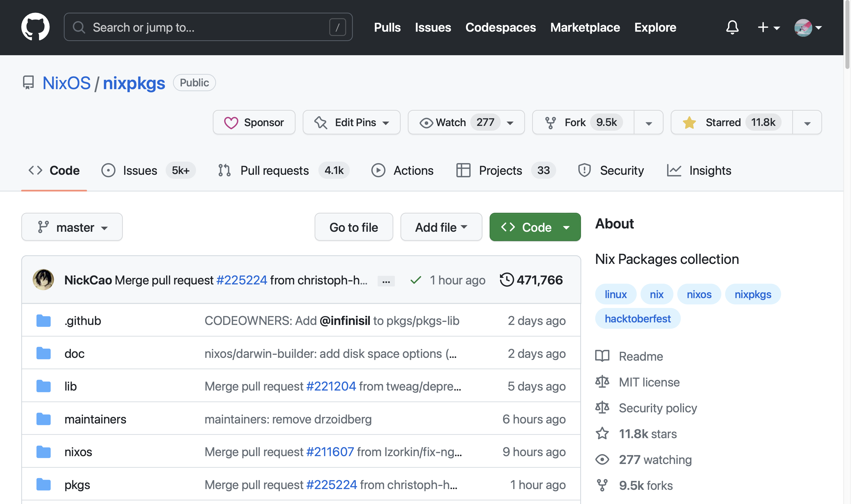This screenshot has height=504, width=851.
Task: Open the Add file dropdown
Action: [441, 227]
